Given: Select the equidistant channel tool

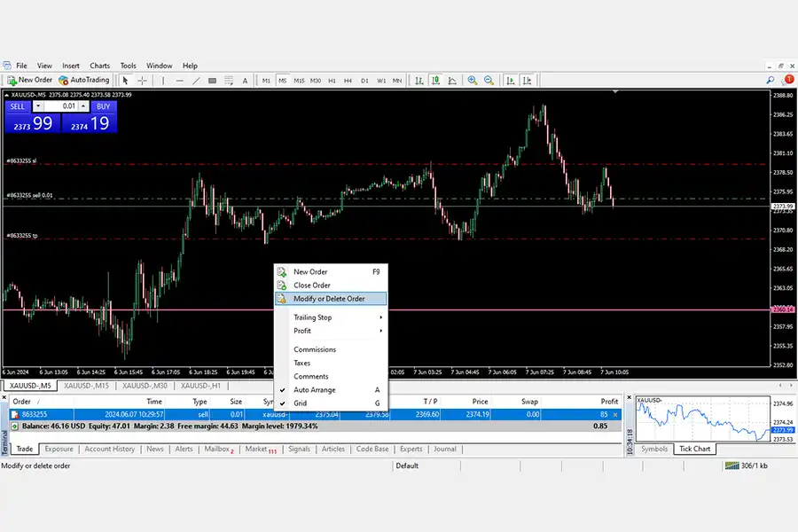Looking at the screenshot, I should pos(212,81).
